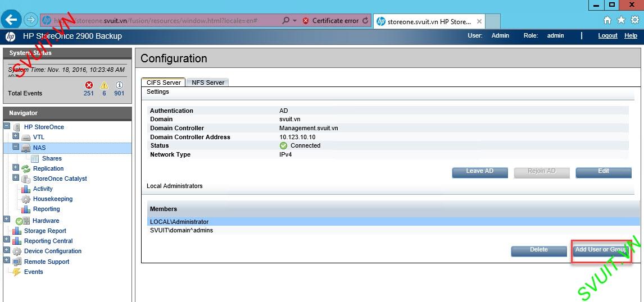Open the 6 warning events count
This screenshot has height=302, width=644.
coord(105,94)
